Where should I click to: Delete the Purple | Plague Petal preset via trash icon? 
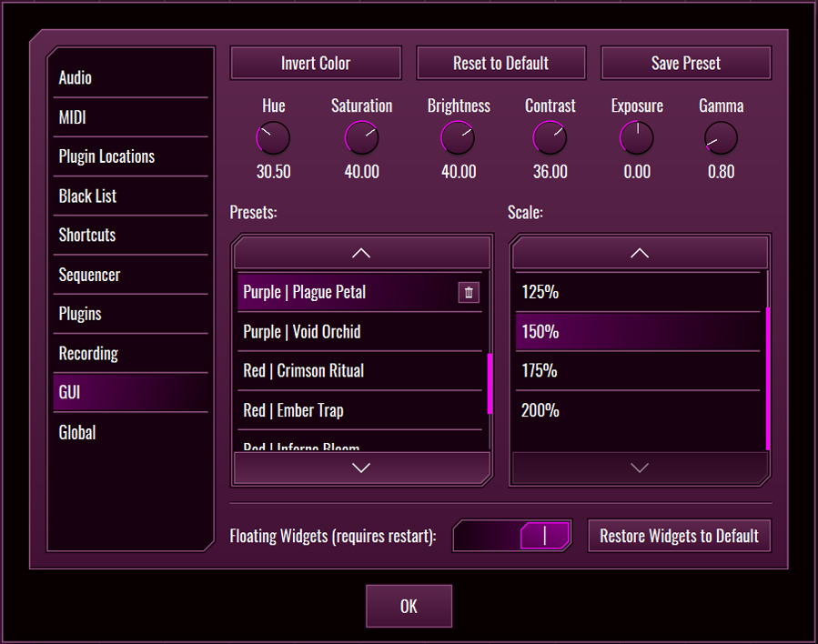(469, 292)
